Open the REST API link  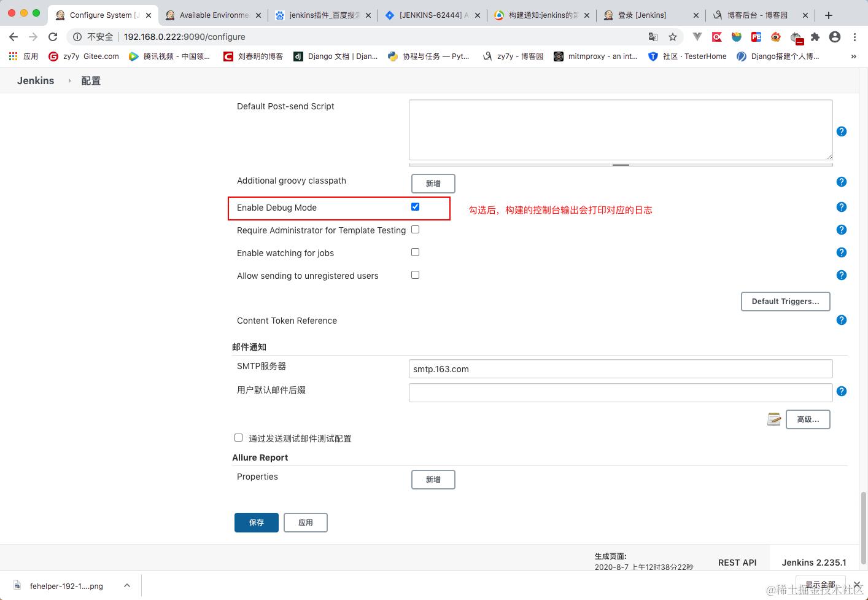coord(737,563)
